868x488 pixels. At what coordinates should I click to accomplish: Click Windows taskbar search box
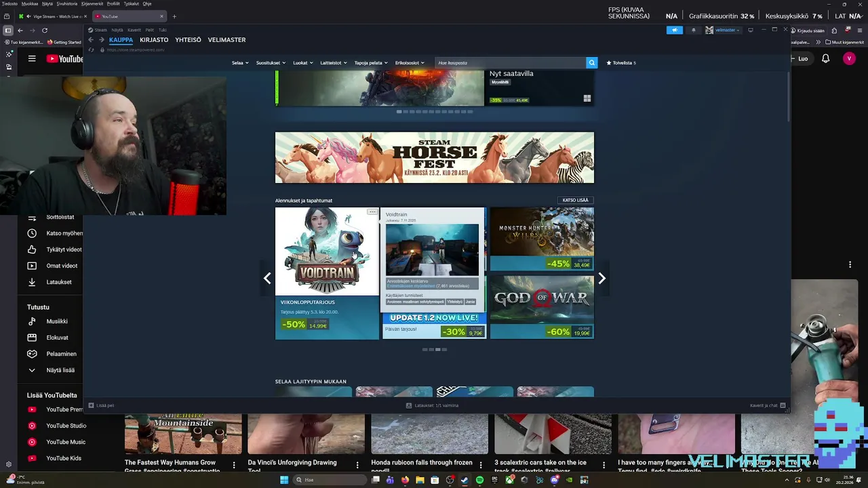(x=328, y=480)
